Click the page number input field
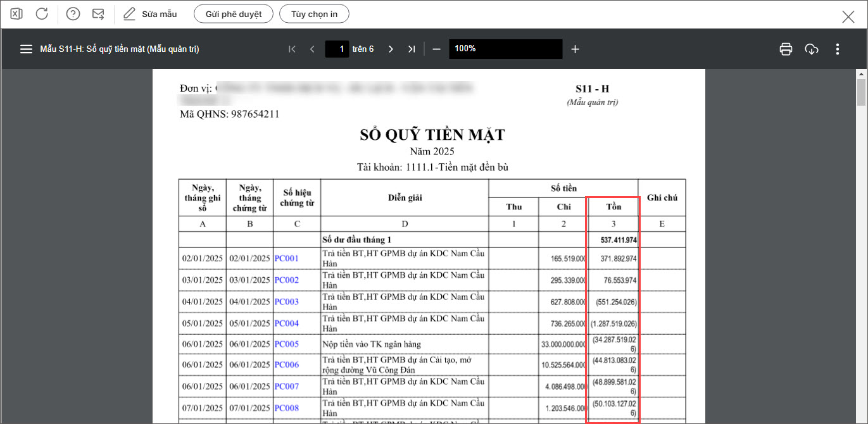This screenshot has height=424, width=868. click(337, 49)
